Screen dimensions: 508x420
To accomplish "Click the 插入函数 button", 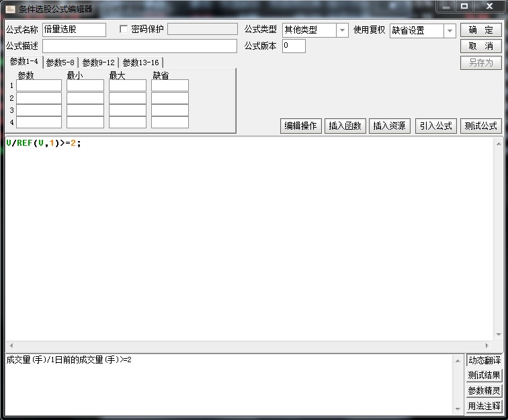I will coord(345,126).
